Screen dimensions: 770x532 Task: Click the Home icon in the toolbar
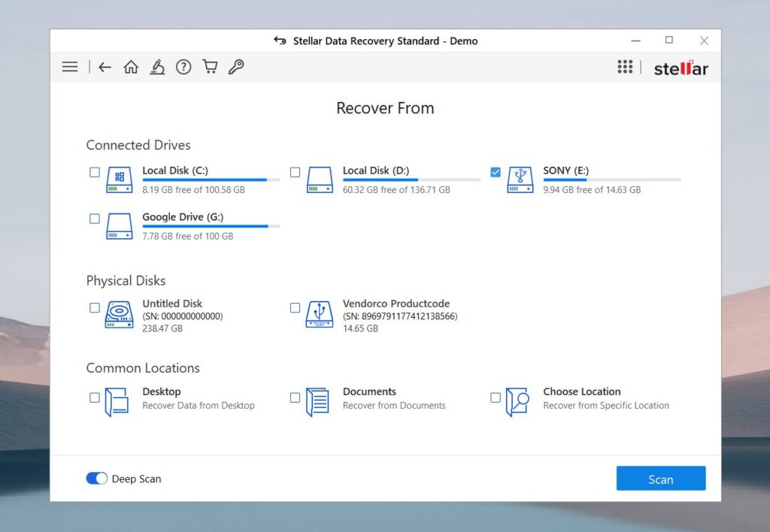(x=131, y=67)
